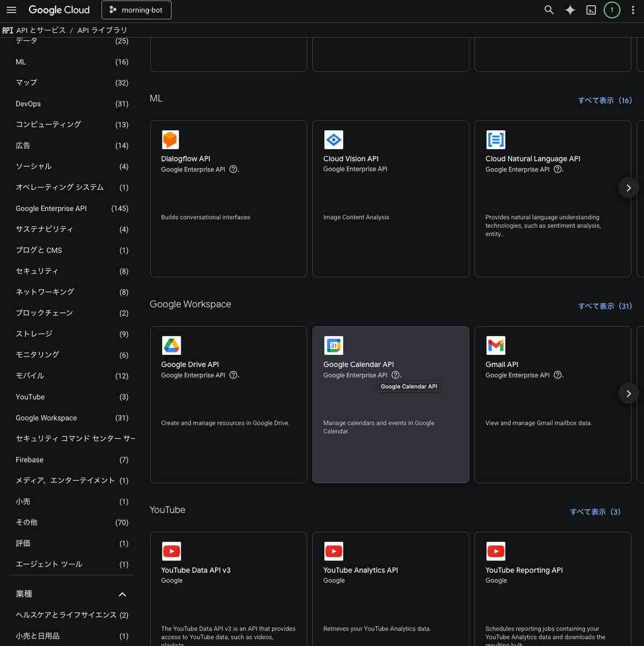The width and height of the screenshot is (644, 646).
Task: Open the Gemini sparkle assistant icon
Action: [570, 10]
